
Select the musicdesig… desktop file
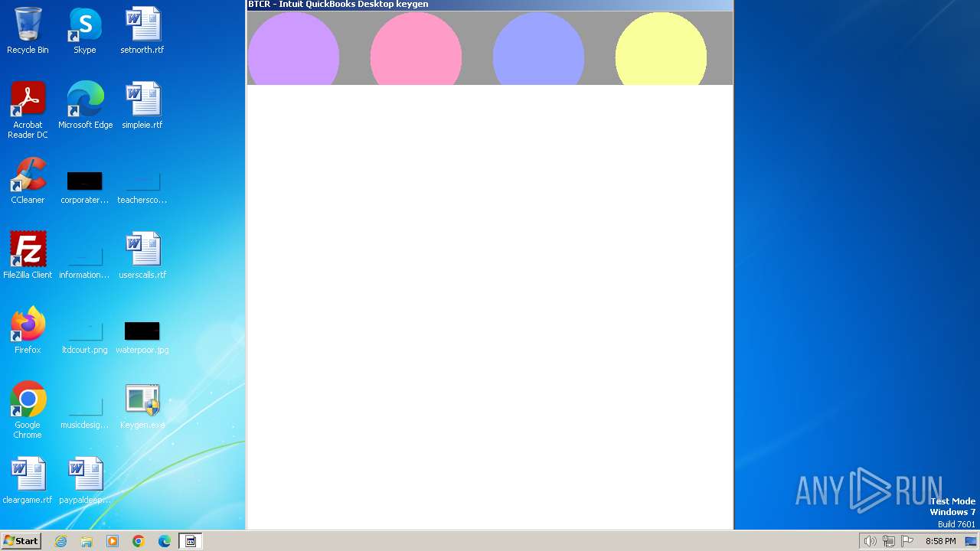point(85,412)
